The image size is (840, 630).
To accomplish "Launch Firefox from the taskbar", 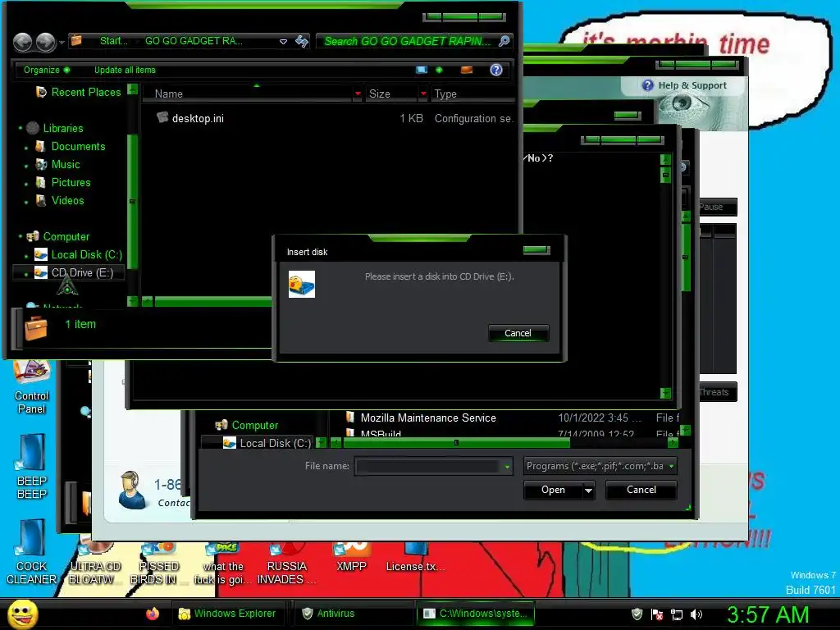I will [x=152, y=614].
